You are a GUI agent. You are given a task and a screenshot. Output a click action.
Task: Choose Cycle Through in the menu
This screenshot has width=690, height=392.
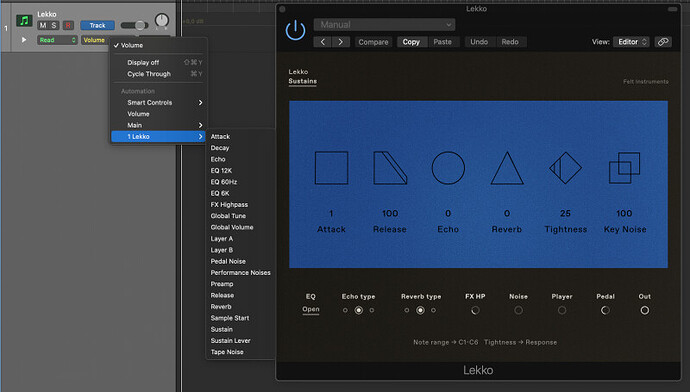tap(158, 74)
